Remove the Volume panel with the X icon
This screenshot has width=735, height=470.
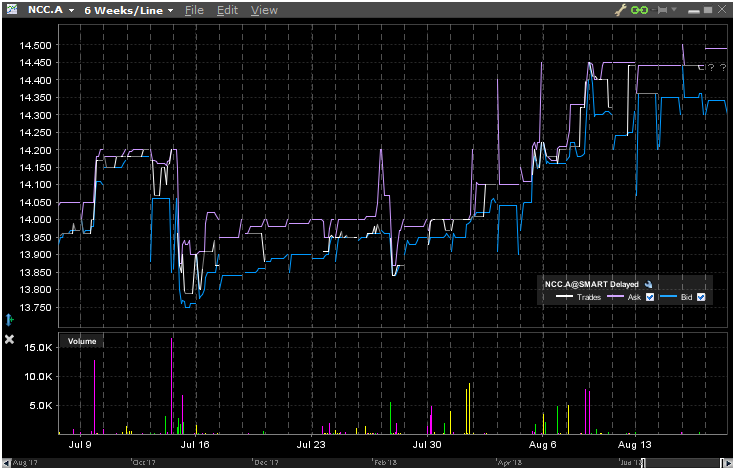(9, 340)
